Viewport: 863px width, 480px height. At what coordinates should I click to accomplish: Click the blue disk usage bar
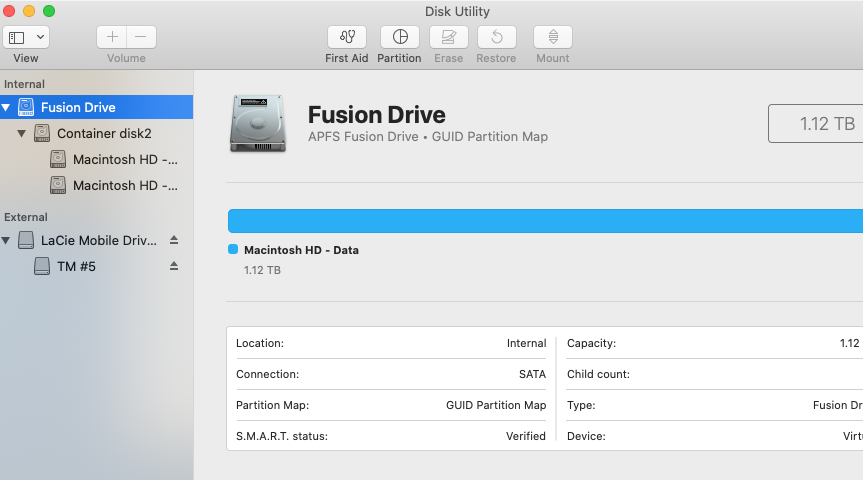(x=545, y=221)
